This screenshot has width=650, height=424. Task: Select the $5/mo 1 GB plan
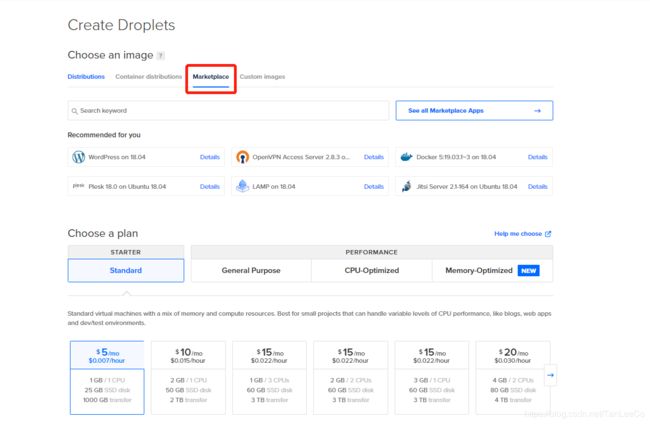[107, 378]
